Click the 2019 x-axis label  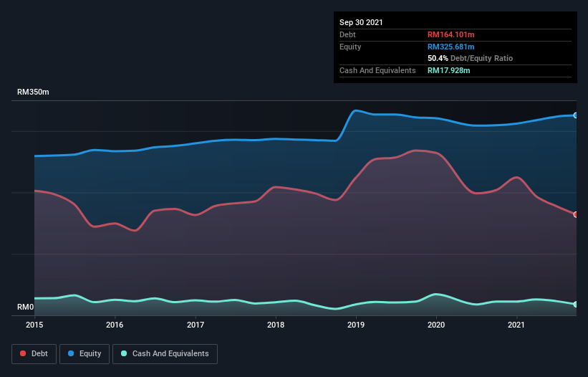(x=356, y=325)
